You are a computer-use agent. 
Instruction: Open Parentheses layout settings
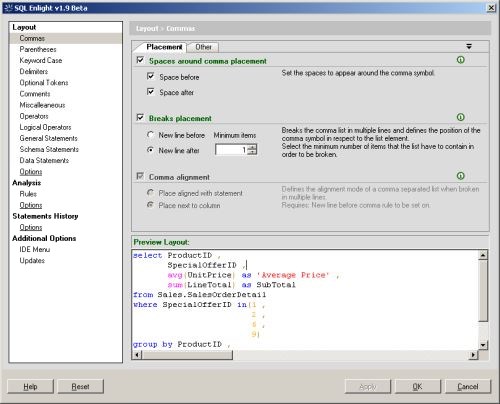coord(38,49)
